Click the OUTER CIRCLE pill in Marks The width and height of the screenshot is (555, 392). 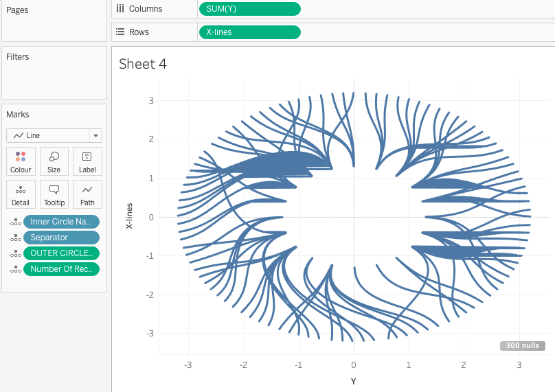tap(61, 253)
